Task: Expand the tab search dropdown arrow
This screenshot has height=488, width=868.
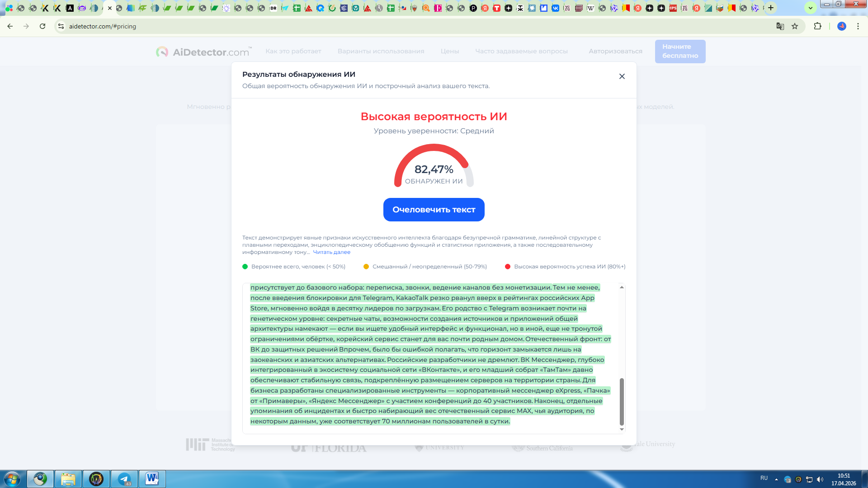Action: click(811, 8)
